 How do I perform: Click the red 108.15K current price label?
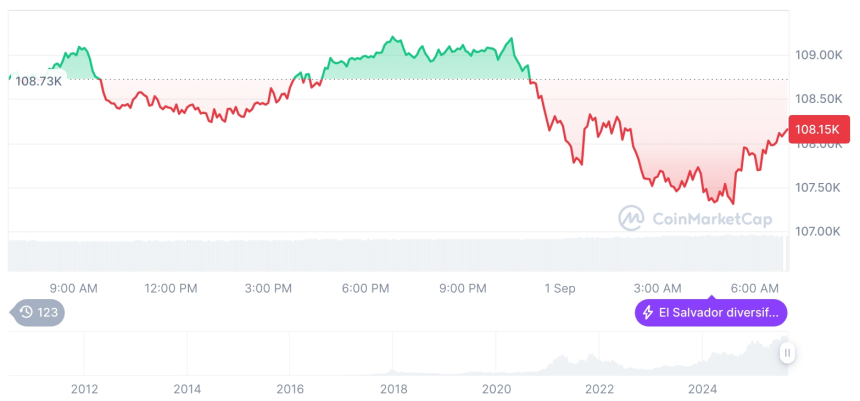tap(818, 129)
